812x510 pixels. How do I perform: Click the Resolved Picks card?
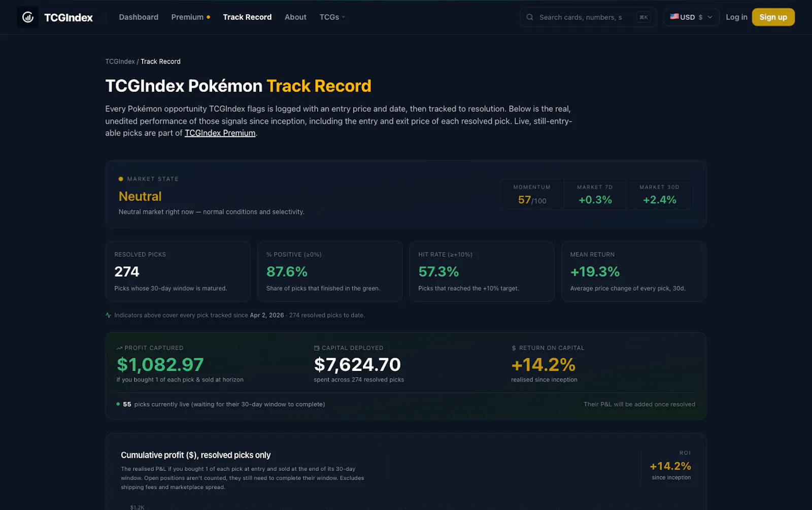tap(178, 271)
